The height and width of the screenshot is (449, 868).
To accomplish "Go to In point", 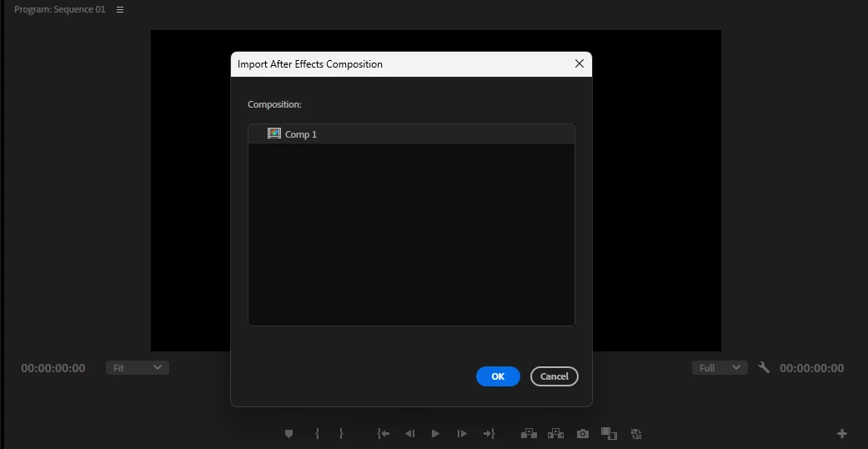I will (x=383, y=433).
